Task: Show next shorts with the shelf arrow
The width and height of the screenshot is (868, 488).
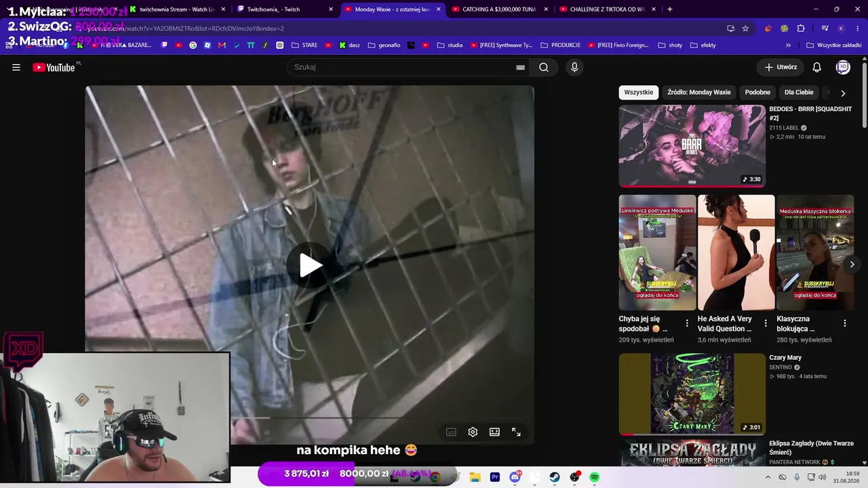Action: [x=852, y=264]
